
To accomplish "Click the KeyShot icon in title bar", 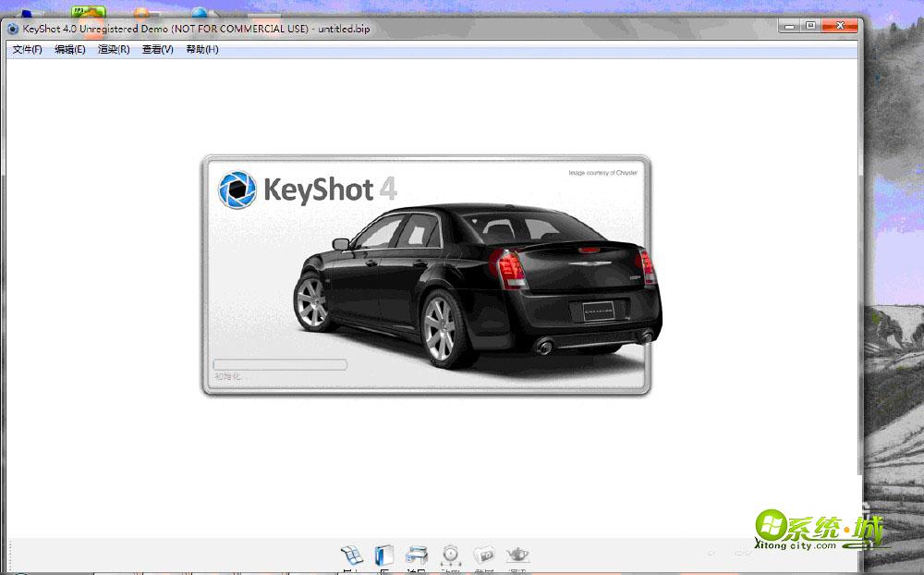I will (x=13, y=29).
